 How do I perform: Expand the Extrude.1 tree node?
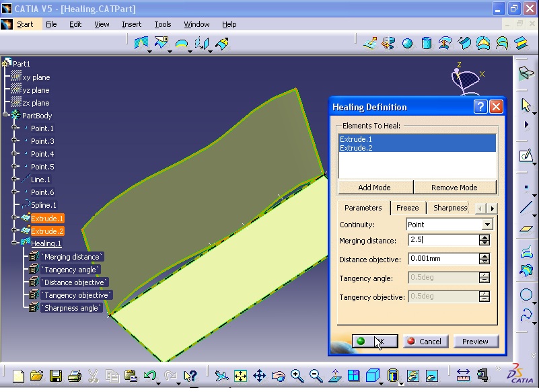(14, 217)
